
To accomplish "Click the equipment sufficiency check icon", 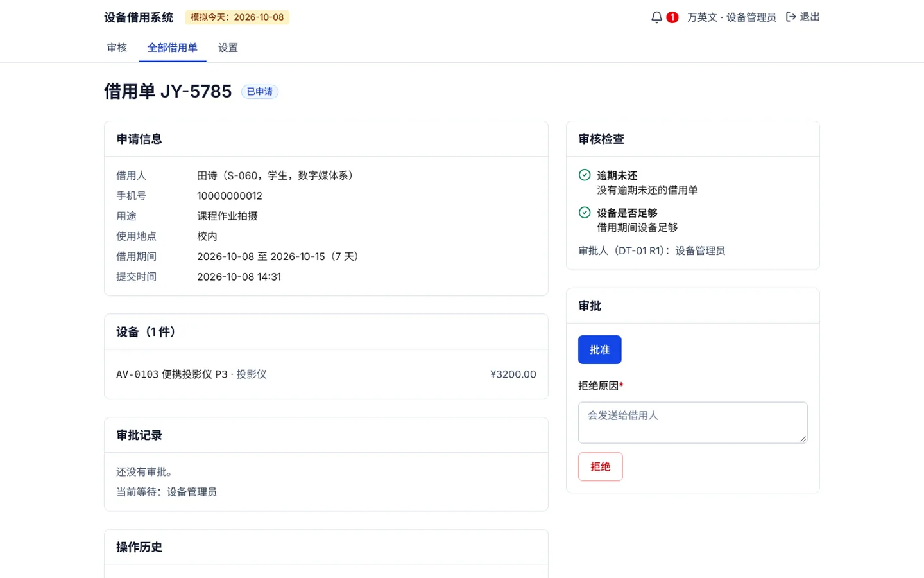I will (x=585, y=212).
